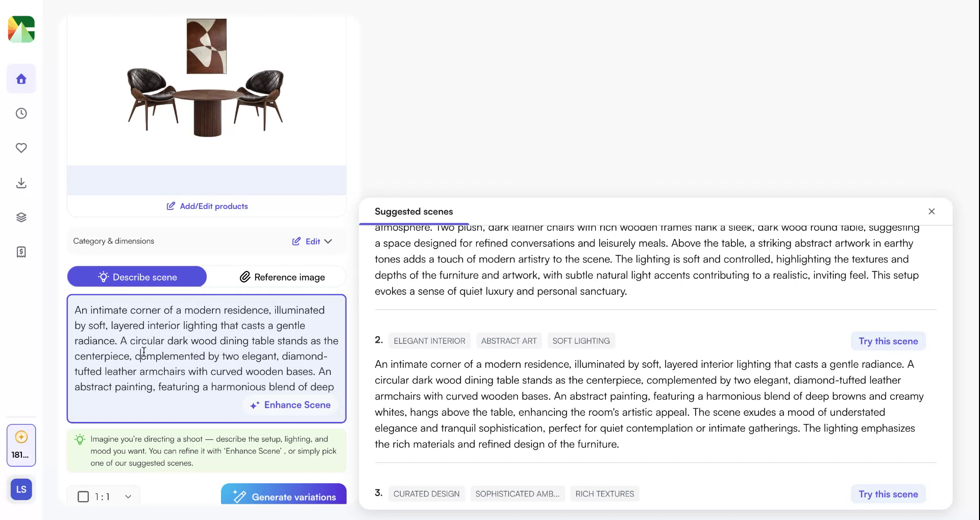
Task: Expand the Category & dimensions Edit dropdown
Action: click(x=312, y=241)
